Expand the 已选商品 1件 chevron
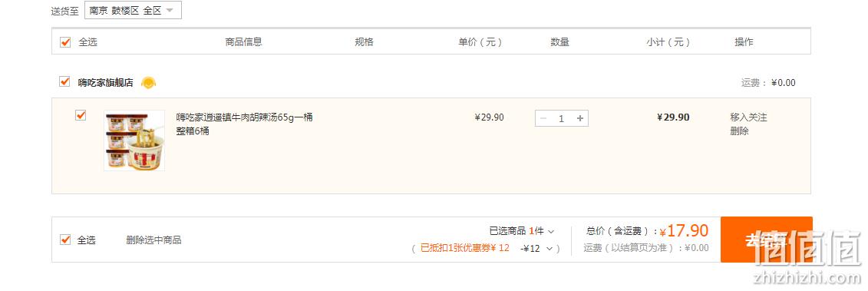Image resolution: width=868 pixels, height=291 pixels. (x=551, y=231)
